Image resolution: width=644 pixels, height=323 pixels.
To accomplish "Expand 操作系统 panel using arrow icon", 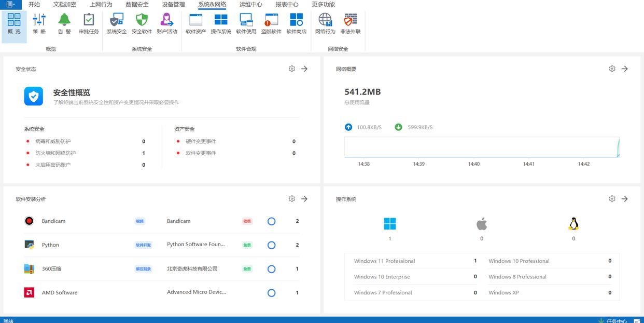I will (625, 199).
